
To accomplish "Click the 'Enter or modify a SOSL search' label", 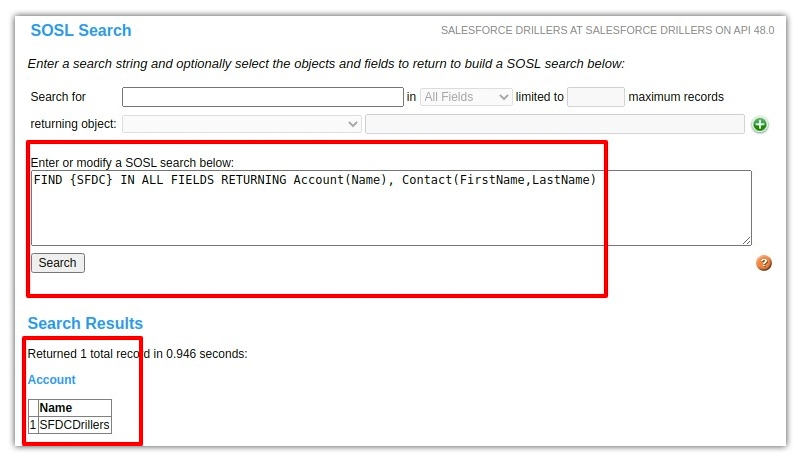I will click(x=132, y=162).
